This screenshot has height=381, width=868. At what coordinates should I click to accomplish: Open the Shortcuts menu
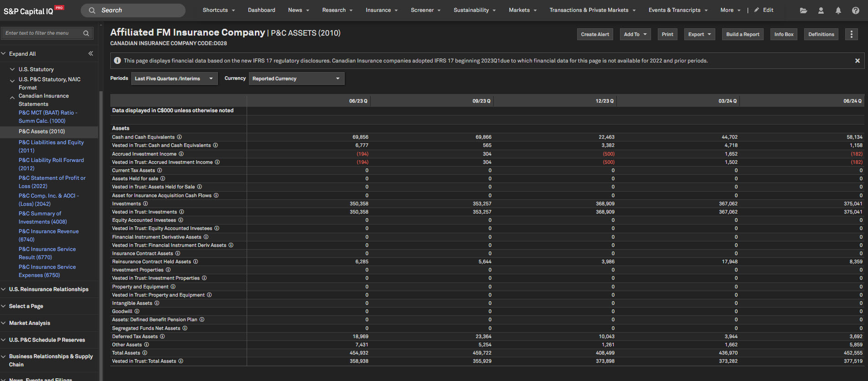pos(219,10)
